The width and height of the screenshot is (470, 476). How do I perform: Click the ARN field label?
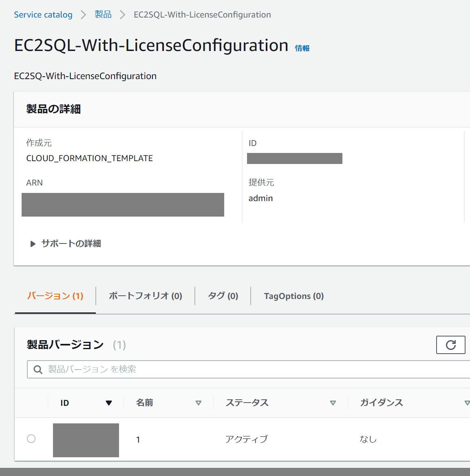click(34, 183)
